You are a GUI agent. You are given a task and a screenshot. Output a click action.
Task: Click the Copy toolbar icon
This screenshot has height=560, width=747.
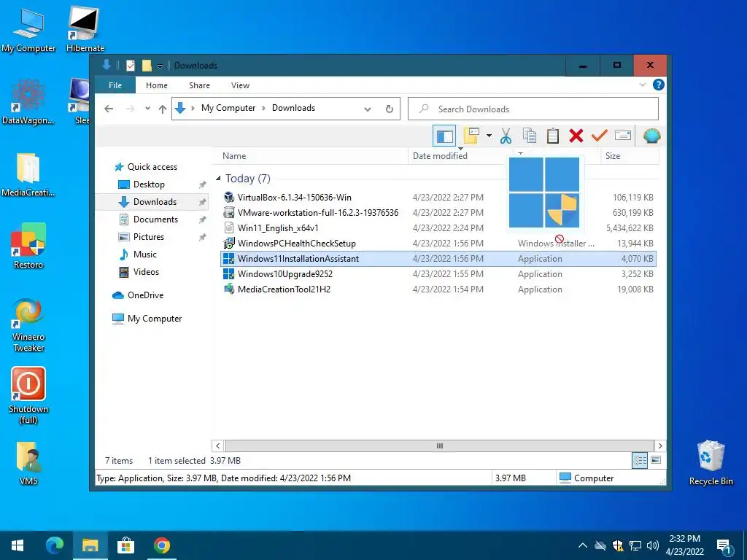(530, 136)
